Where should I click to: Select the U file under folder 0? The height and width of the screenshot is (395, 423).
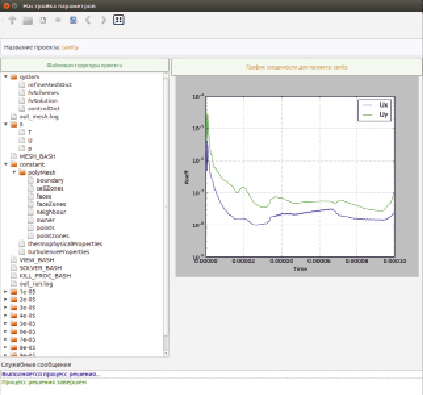(x=30, y=140)
